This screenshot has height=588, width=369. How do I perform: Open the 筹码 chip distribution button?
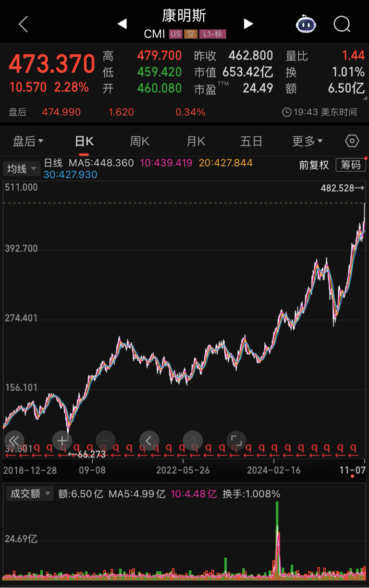point(351,165)
